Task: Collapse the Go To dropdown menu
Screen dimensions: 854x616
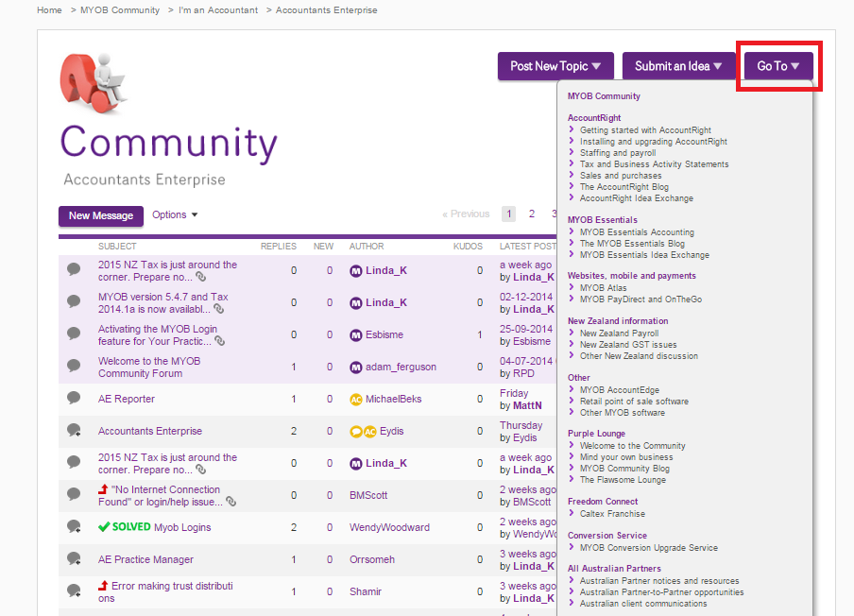Action: click(x=778, y=66)
